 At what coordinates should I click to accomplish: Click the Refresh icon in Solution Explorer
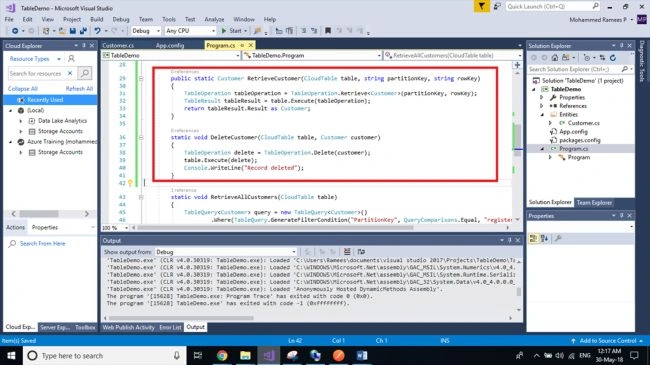(613, 58)
